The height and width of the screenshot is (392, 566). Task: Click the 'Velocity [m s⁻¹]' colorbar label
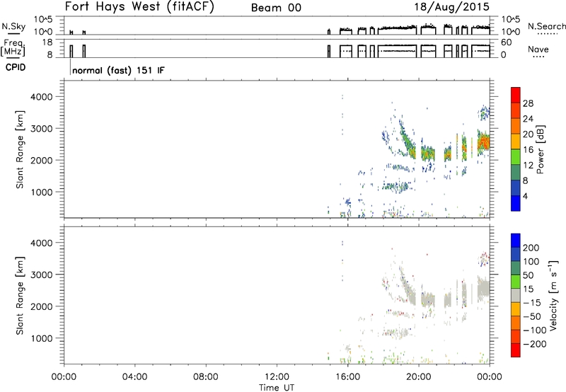tap(553, 295)
